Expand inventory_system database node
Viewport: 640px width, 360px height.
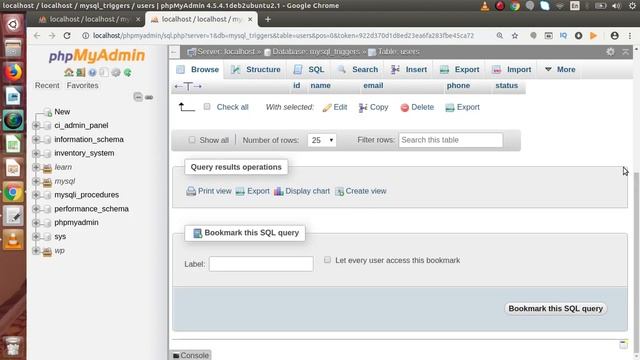coord(36,153)
